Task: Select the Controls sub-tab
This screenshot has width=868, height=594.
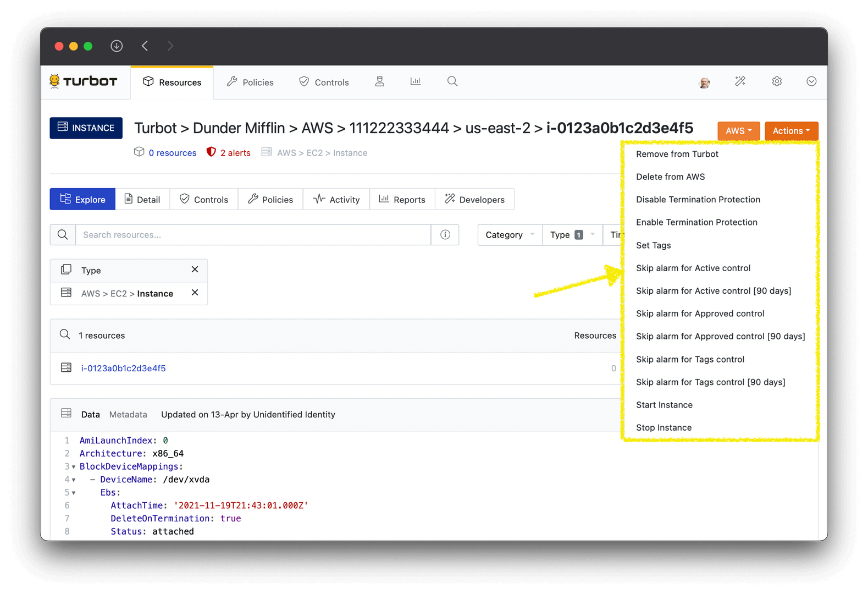Action: point(204,199)
